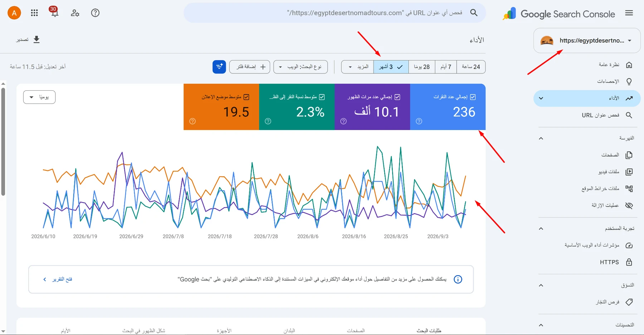The image size is (644, 335).
Task: Open help for total impressions card
Action: pyautogui.click(x=343, y=121)
